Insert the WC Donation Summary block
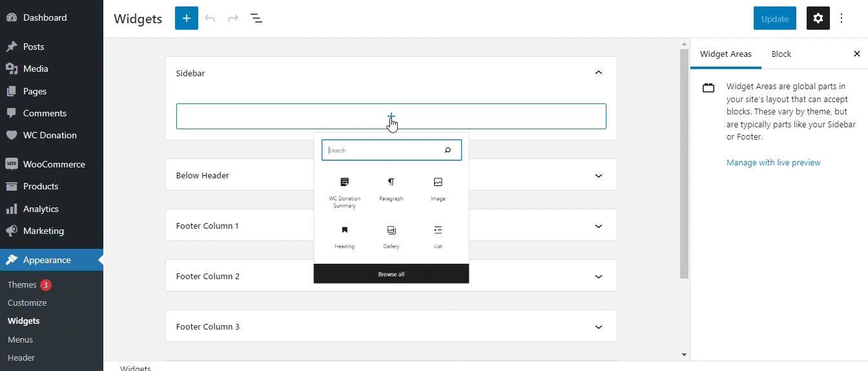Image resolution: width=868 pixels, height=371 pixels. tap(344, 193)
